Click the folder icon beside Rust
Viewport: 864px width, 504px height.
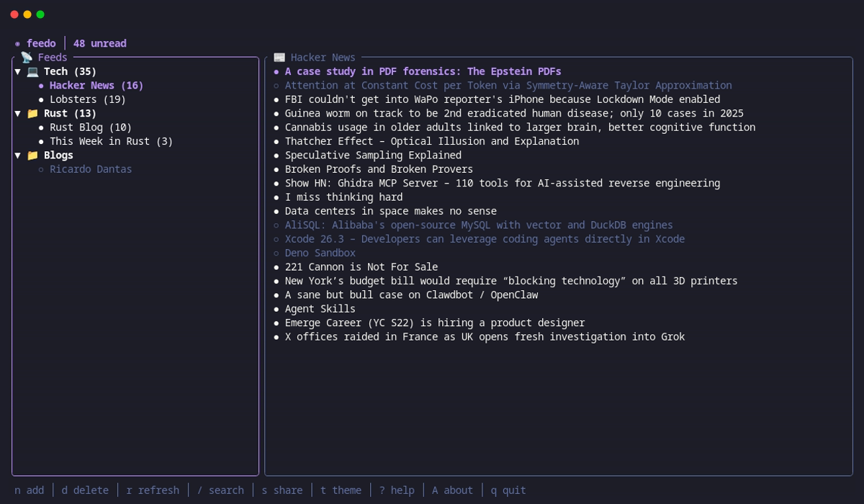click(32, 113)
